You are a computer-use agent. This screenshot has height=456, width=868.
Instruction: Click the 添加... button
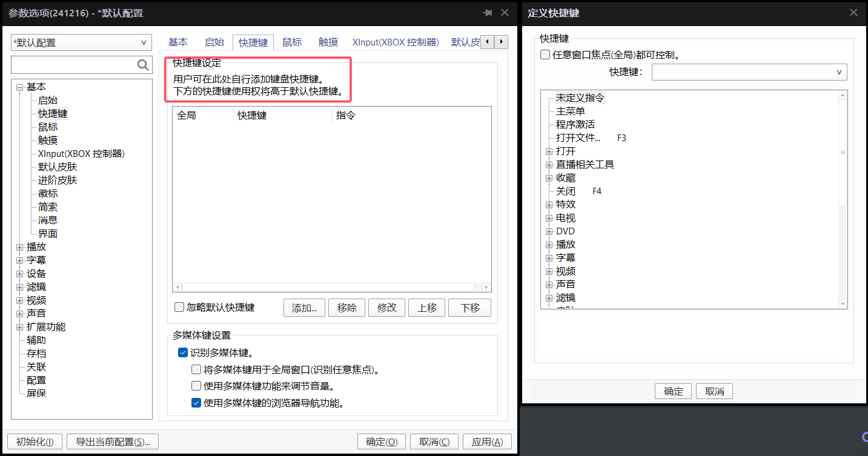[304, 308]
